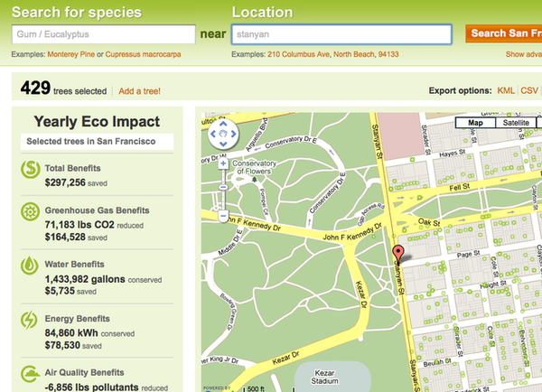The width and height of the screenshot is (542, 392).
Task: Use 210 Columbus Ave example link
Action: [x=298, y=54]
